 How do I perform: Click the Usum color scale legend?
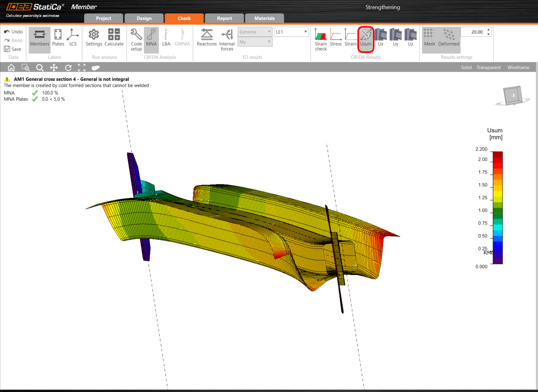tap(498, 208)
